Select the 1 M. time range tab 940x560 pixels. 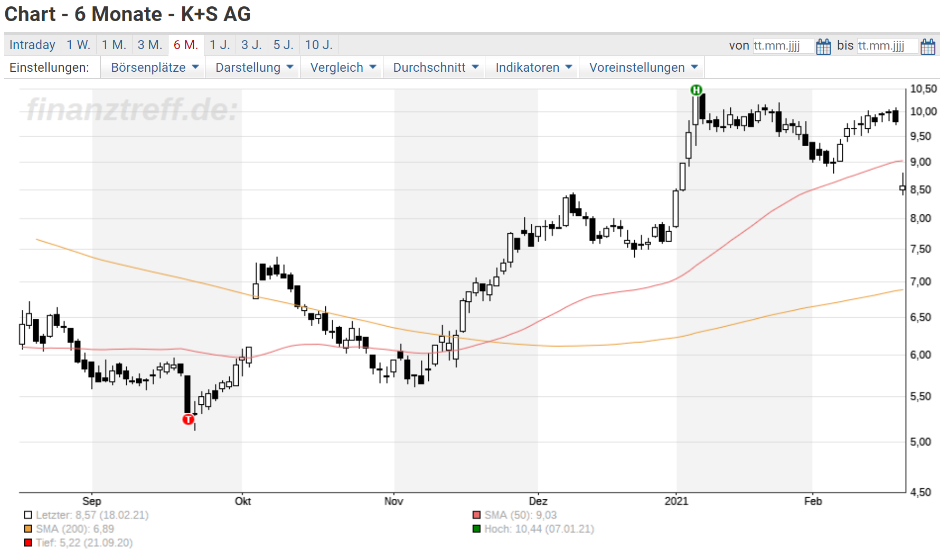(x=114, y=45)
